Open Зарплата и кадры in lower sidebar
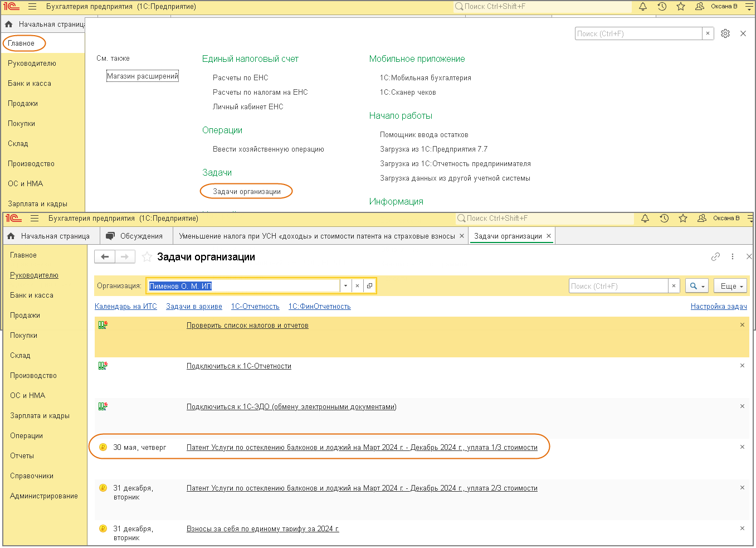The height and width of the screenshot is (548, 756). coord(40,415)
